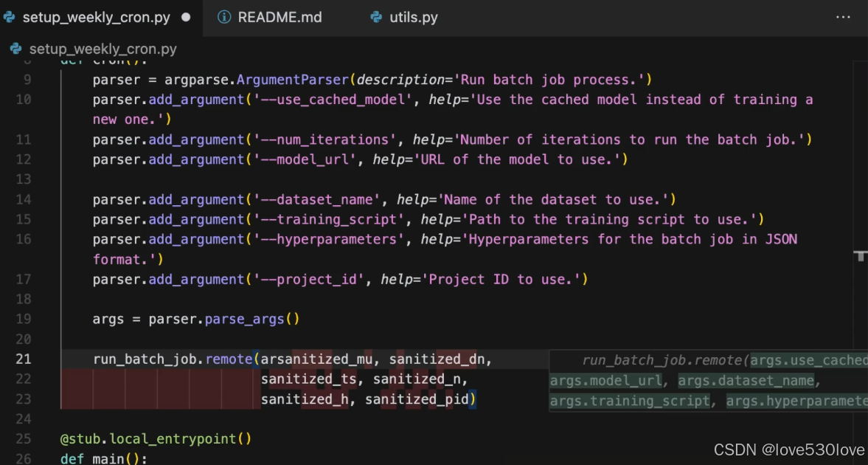Click 'sanitized_ts' on line 22
Screen dimensions: 868x465
click(308, 379)
